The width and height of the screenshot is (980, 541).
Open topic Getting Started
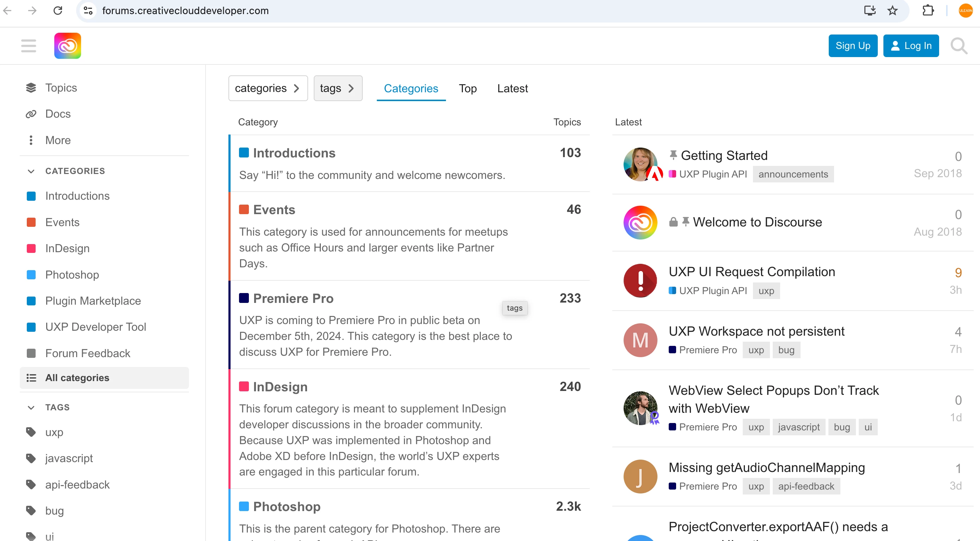(x=724, y=155)
